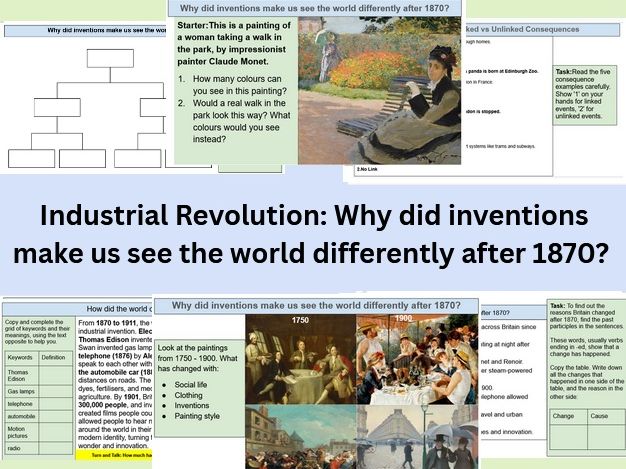Click the 'Definition' table header cell
626x469 pixels.
[x=53, y=358]
